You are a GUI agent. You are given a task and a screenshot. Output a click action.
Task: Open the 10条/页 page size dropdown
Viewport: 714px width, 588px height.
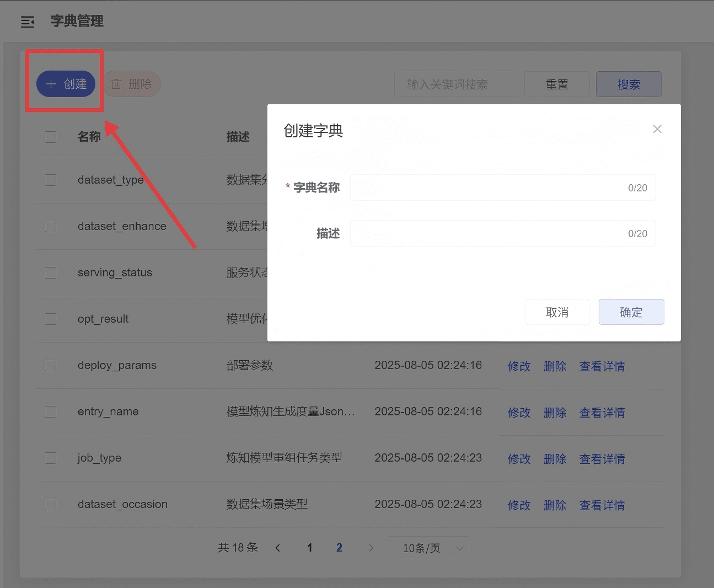click(x=428, y=548)
